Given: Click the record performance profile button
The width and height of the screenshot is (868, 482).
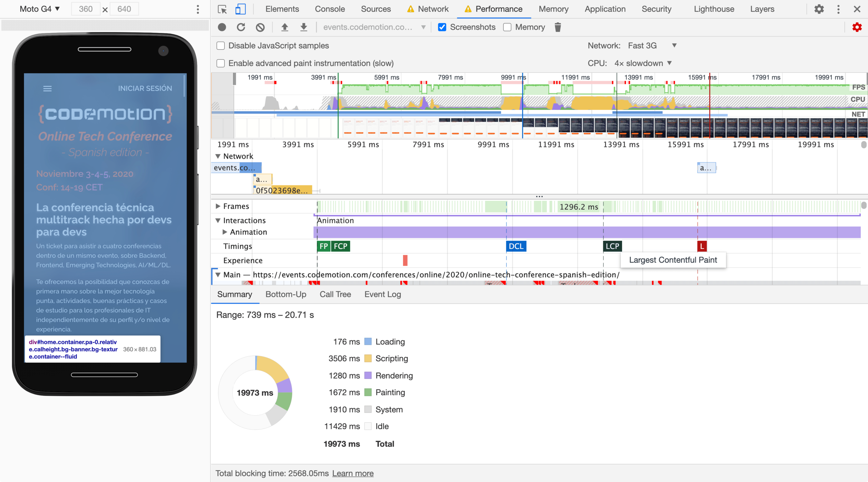Looking at the screenshot, I should click(x=222, y=27).
